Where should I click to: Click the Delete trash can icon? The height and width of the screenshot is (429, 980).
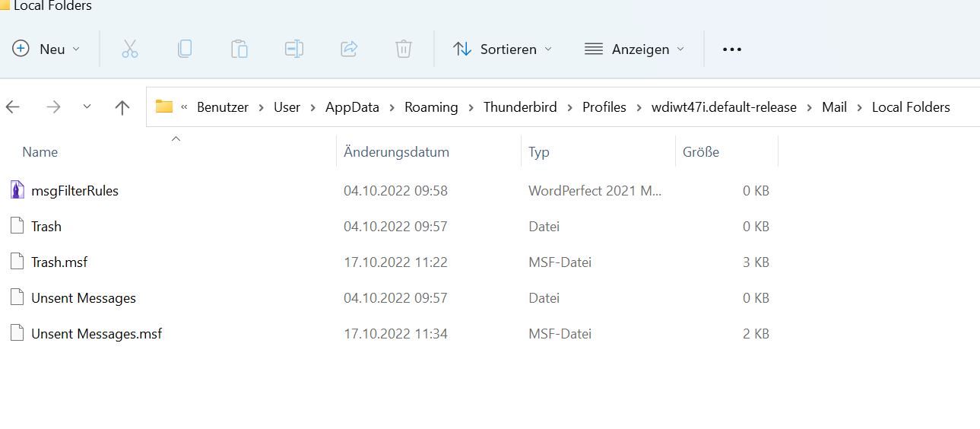404,49
